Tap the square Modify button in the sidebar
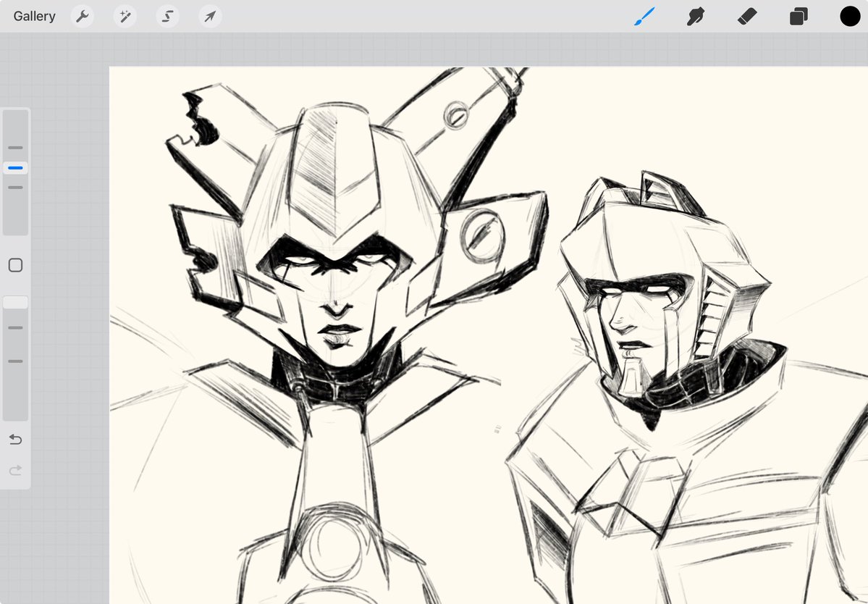This screenshot has height=604, width=868. 15,265
